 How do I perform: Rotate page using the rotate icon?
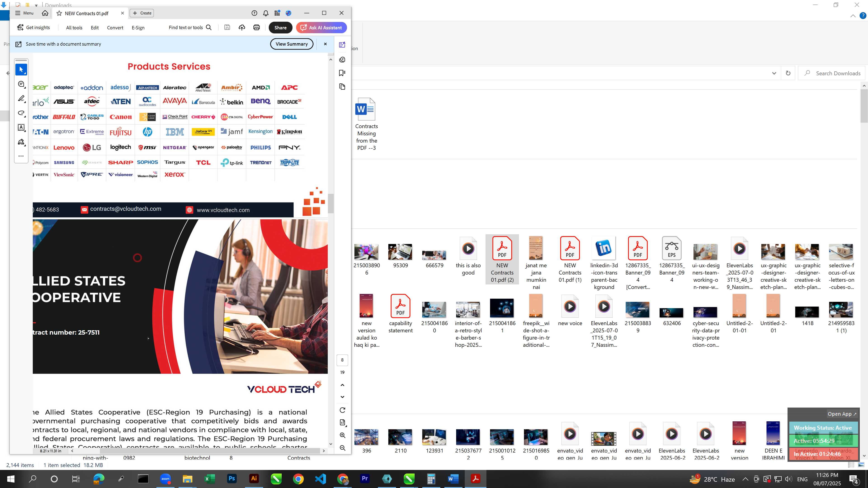pyautogui.click(x=342, y=410)
